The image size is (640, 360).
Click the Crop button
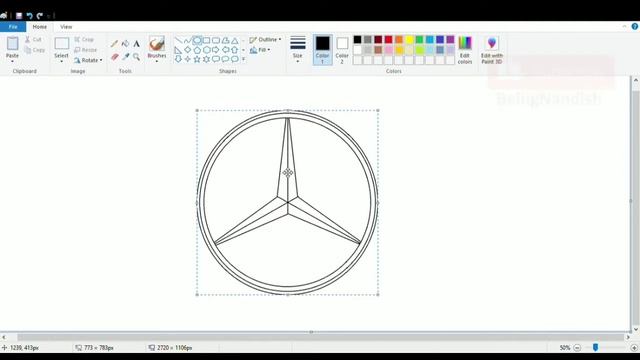tap(84, 39)
